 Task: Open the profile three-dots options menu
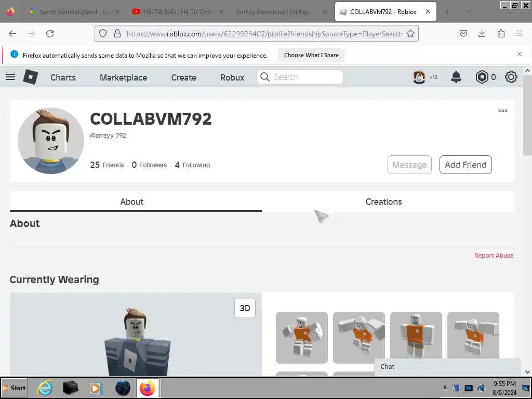[x=503, y=111]
